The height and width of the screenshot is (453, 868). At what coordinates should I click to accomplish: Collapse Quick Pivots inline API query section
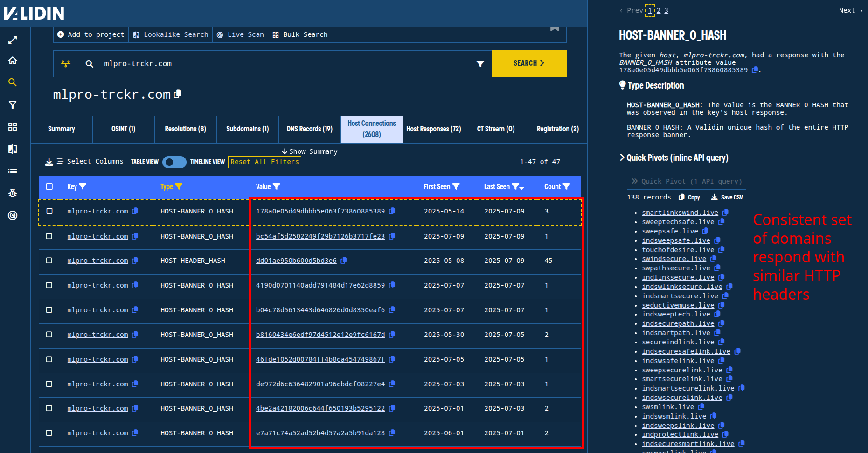(x=674, y=158)
